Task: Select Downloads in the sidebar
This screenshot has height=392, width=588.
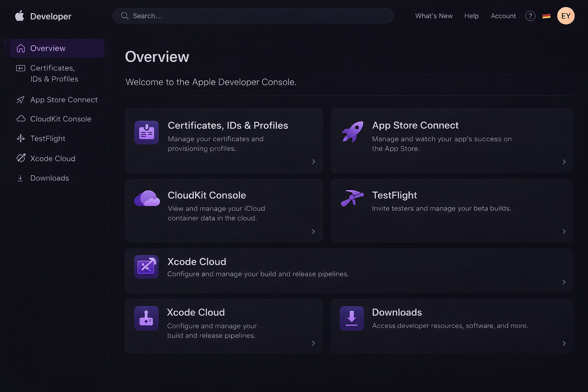Action: pyautogui.click(x=49, y=178)
